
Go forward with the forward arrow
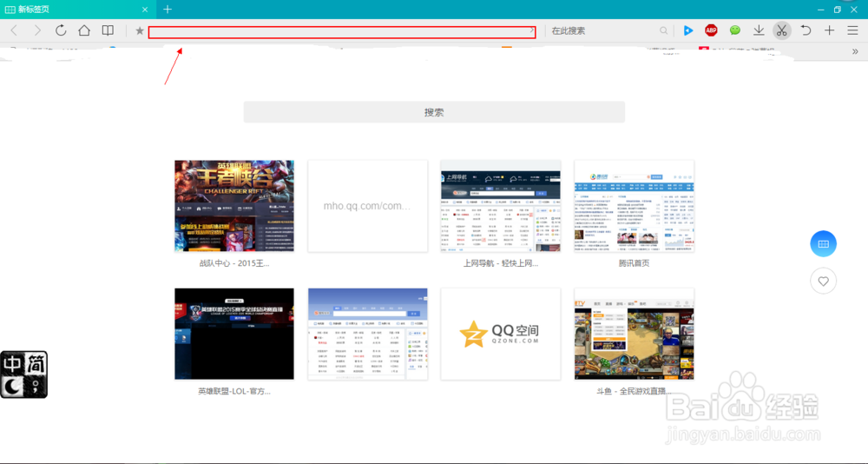click(37, 30)
